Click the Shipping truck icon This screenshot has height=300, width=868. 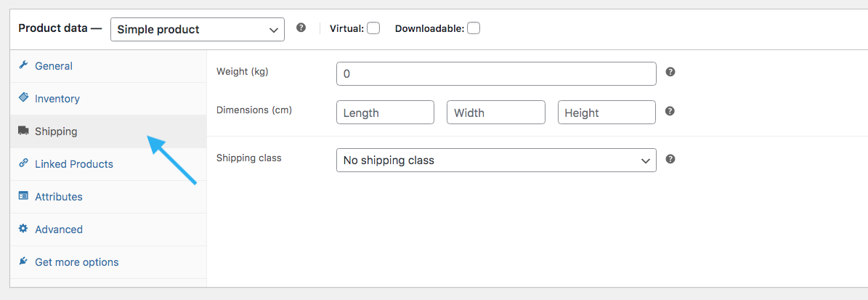click(23, 131)
